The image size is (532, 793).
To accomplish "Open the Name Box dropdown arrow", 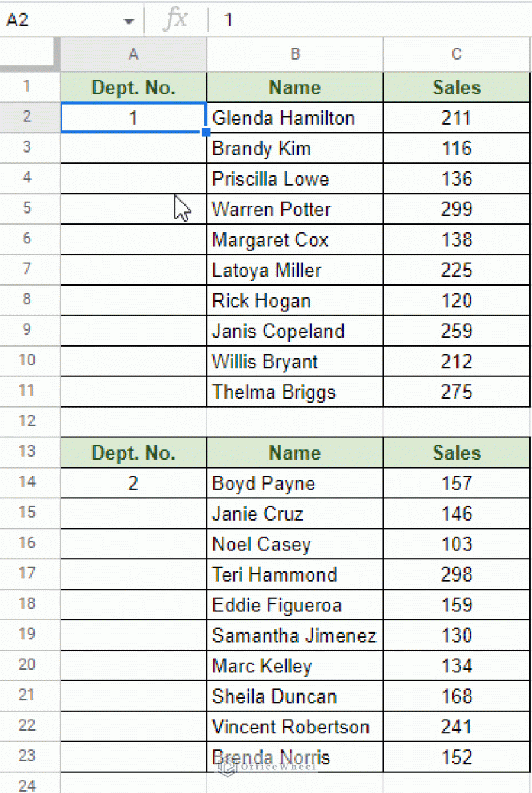I will 129,21.
